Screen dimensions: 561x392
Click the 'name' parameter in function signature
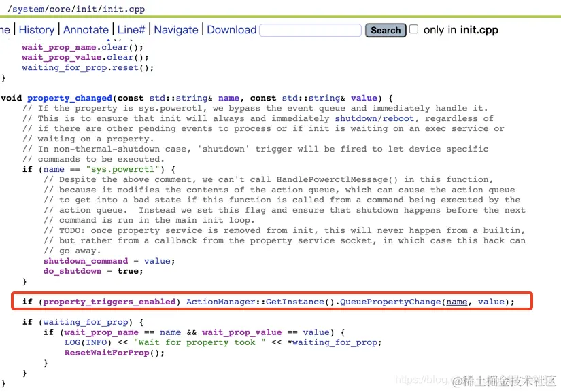[x=228, y=99]
